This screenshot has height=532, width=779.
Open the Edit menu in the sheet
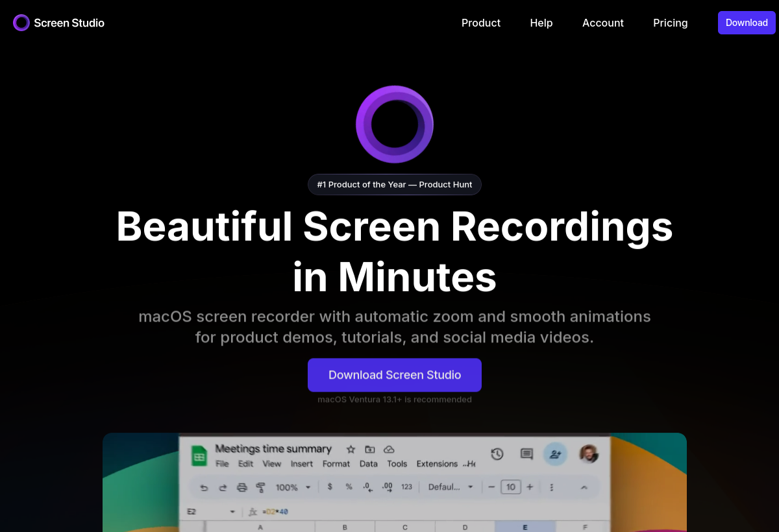tap(245, 464)
